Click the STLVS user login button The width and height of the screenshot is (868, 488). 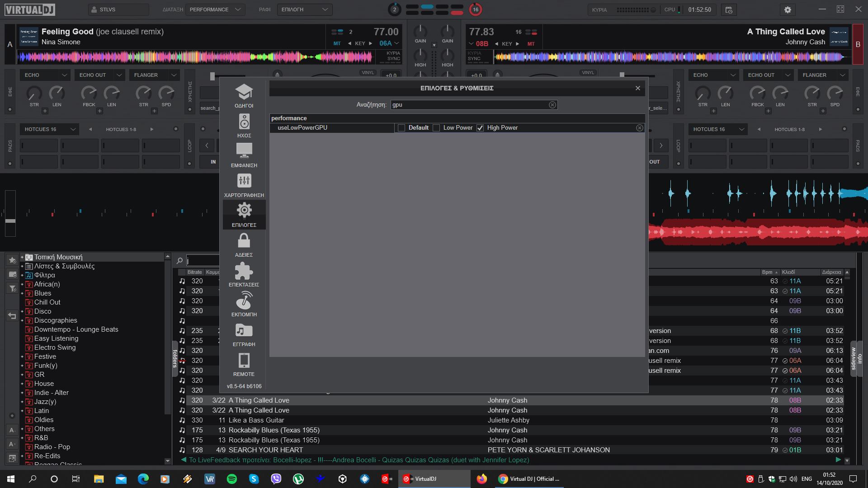[118, 9]
